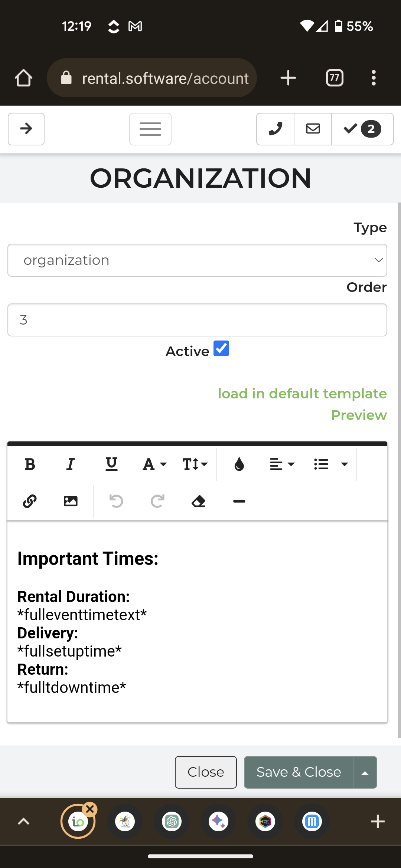Insert an image into the editor
Image resolution: width=401 pixels, height=868 pixels.
(x=71, y=501)
